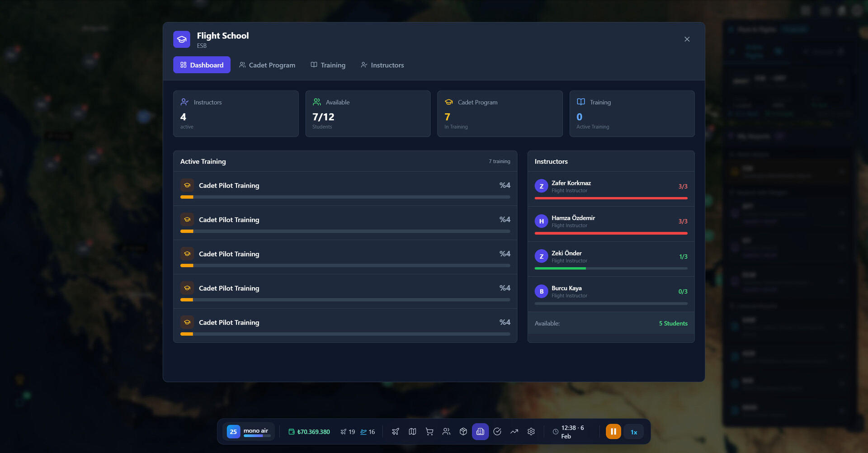Click the cube package icon
Screen dimensions: 868x453
click(x=463, y=432)
